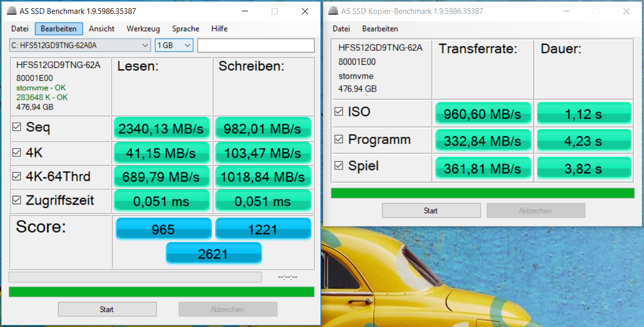Open Datei menu in AS SSD Benchmark
This screenshot has height=327, width=644.
tap(20, 29)
